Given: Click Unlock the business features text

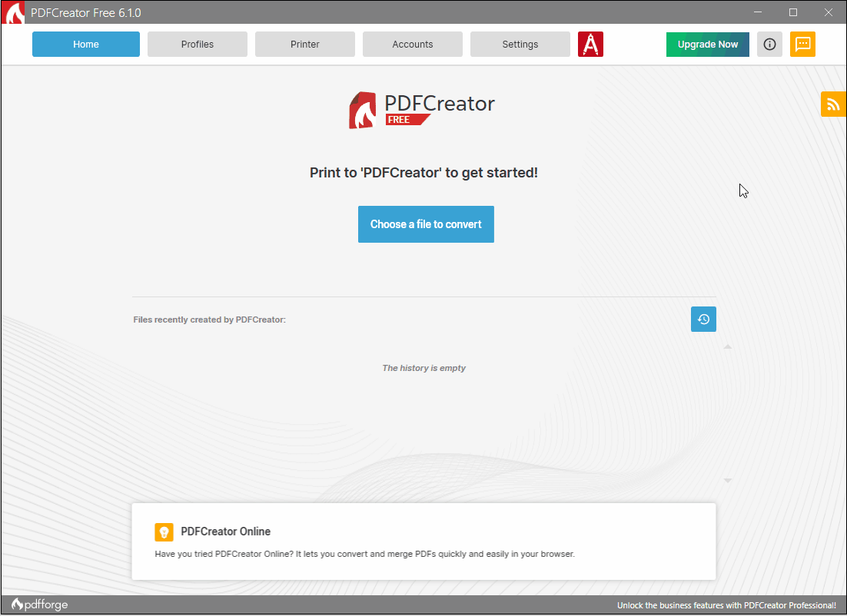Looking at the screenshot, I should pos(726,605).
